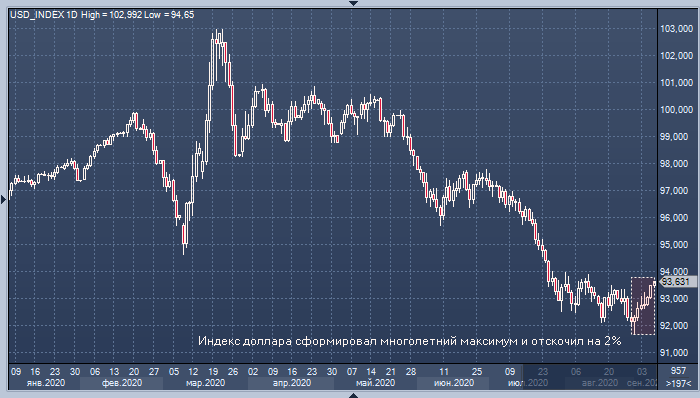Click the bar count value 957

[678, 371]
